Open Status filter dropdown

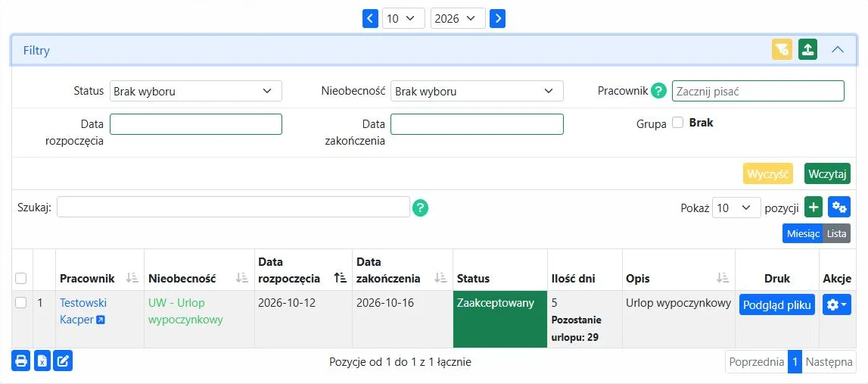196,91
